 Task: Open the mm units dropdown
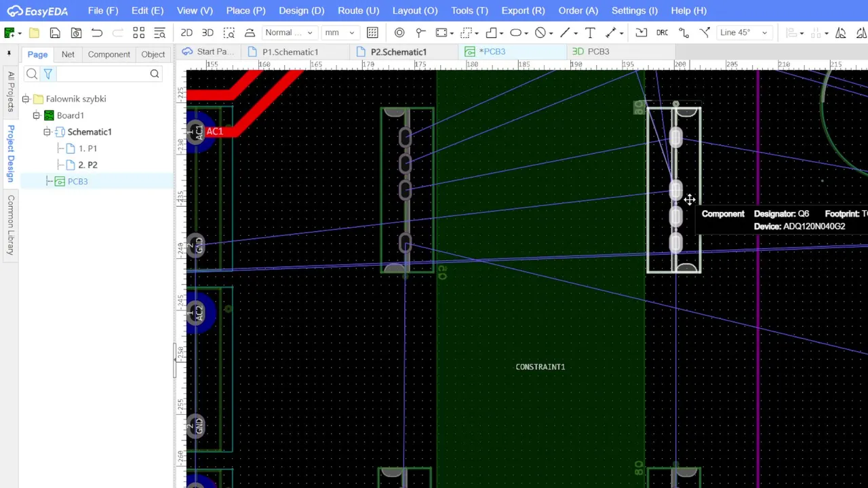click(340, 33)
